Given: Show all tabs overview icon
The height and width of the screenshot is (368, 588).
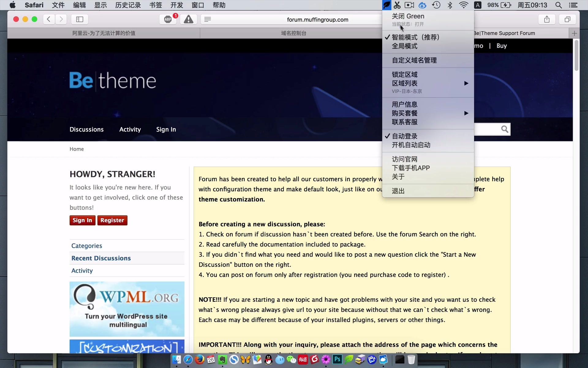Looking at the screenshot, I should [x=567, y=19].
